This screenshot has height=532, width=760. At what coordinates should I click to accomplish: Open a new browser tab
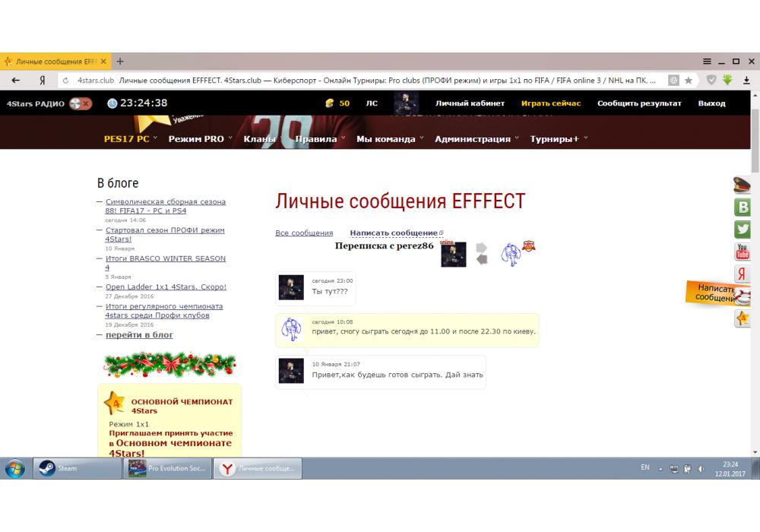click(120, 61)
